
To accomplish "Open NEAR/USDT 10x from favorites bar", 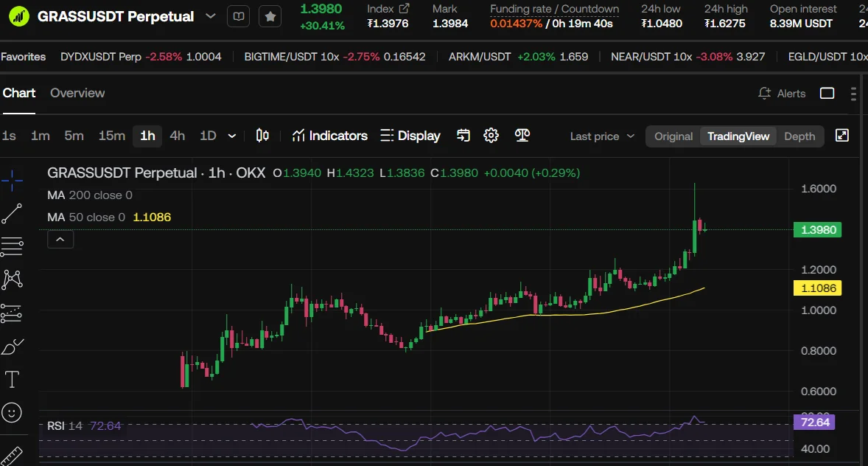I will coord(687,57).
